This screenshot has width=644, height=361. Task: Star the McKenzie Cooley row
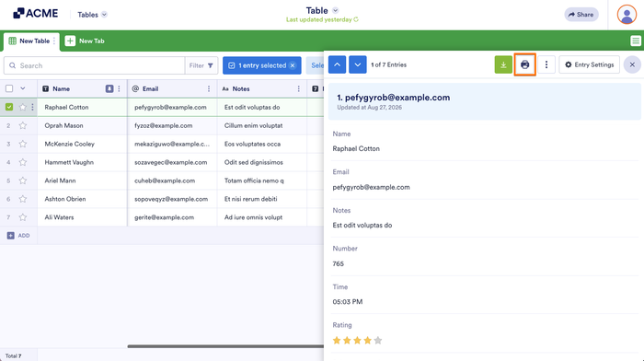tap(23, 144)
